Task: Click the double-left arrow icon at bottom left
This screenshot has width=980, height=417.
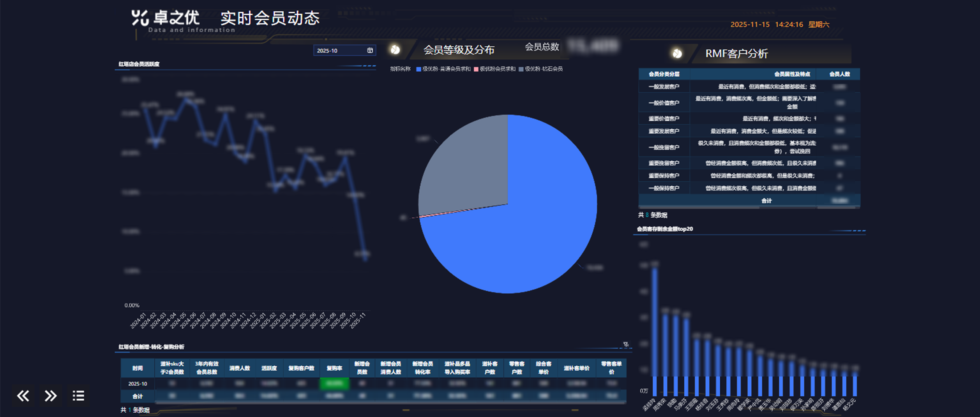Action: pos(23,396)
